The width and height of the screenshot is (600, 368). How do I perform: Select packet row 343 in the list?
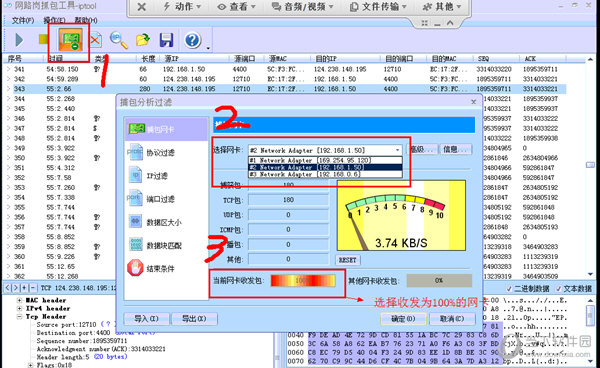[285, 89]
